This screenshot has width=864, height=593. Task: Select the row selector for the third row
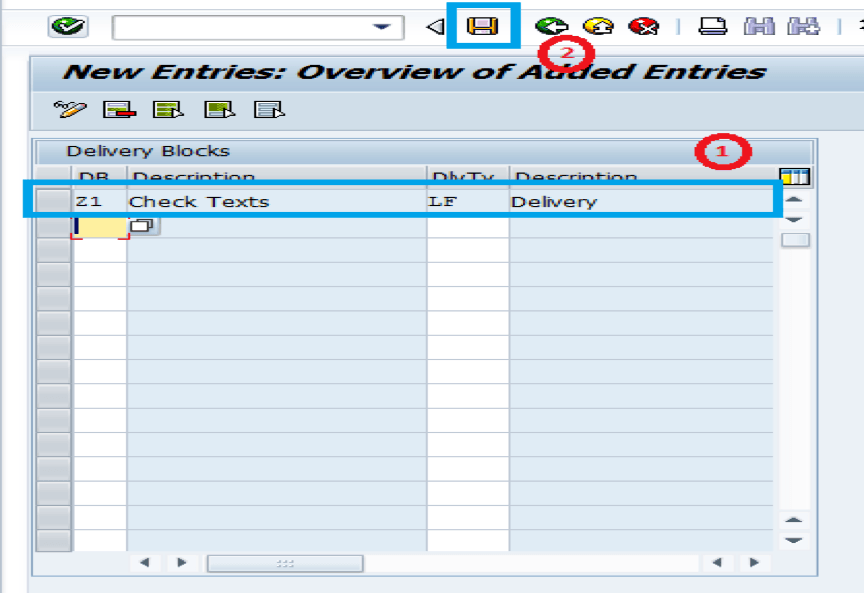[x=53, y=250]
